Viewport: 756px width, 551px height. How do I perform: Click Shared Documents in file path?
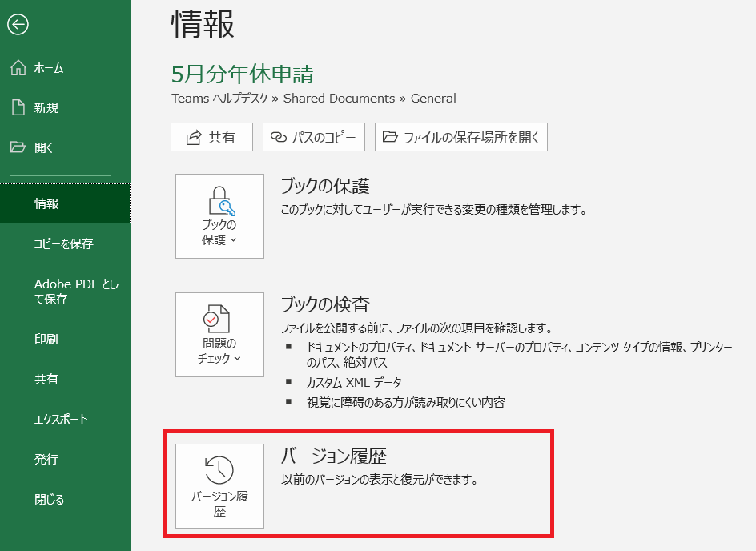pos(339,99)
